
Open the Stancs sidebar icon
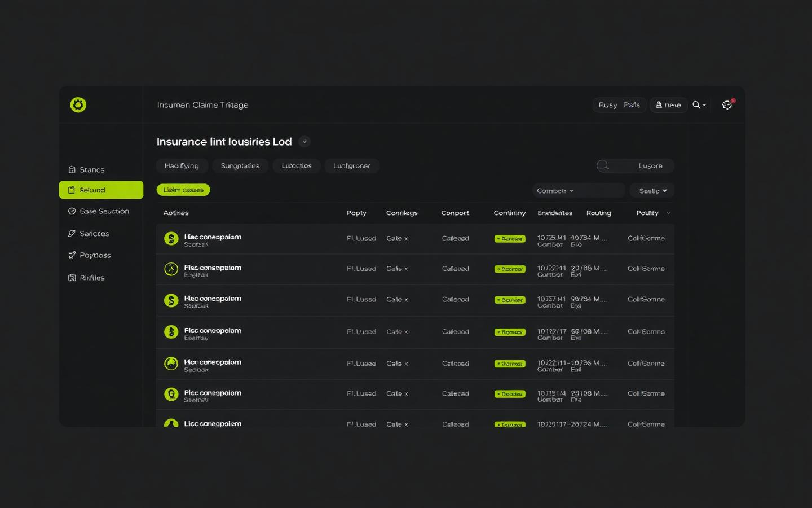(72, 169)
